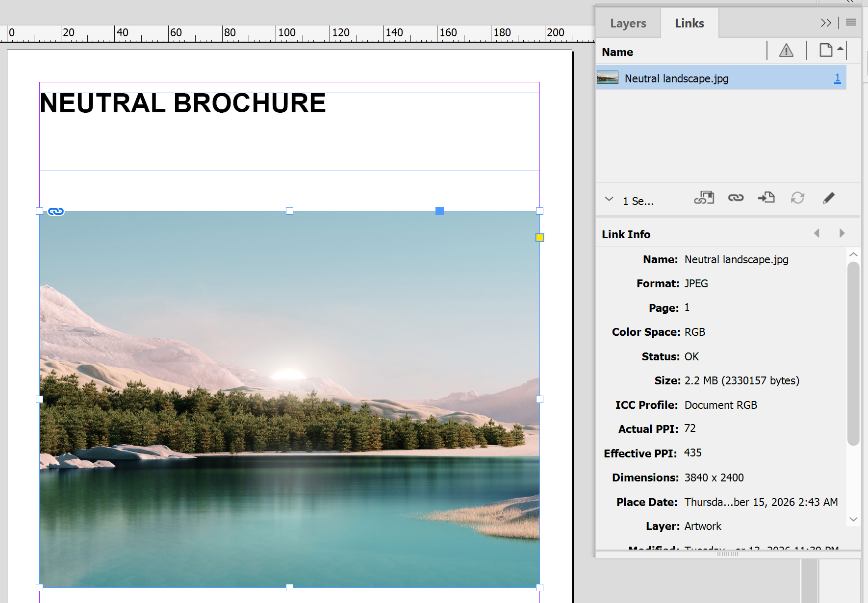
Task: Sort links by the Name column header
Action: click(617, 52)
